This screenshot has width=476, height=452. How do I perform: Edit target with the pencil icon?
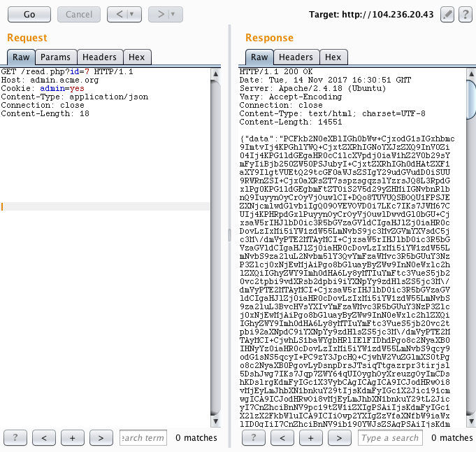click(x=447, y=14)
